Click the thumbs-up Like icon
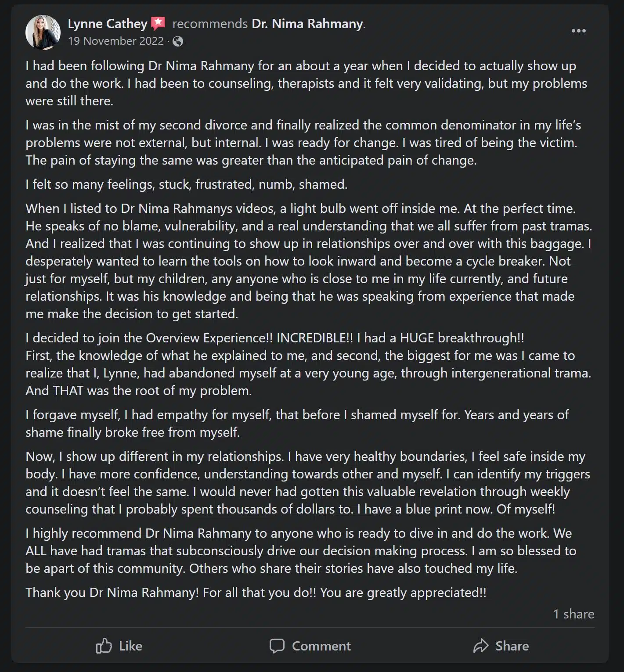The width and height of the screenshot is (624, 672). click(x=104, y=646)
